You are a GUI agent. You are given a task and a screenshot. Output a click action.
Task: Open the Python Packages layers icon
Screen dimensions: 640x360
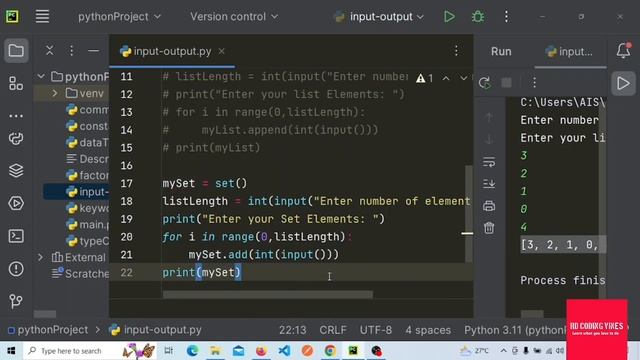pos(16,171)
